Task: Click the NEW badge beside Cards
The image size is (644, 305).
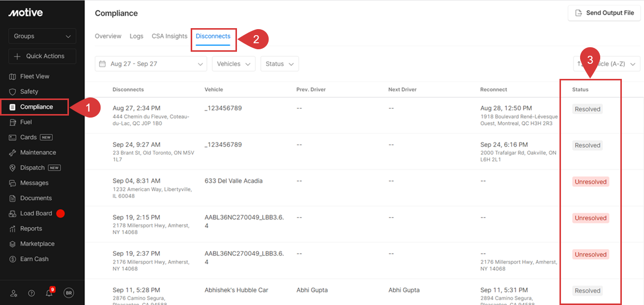Action: coord(46,137)
